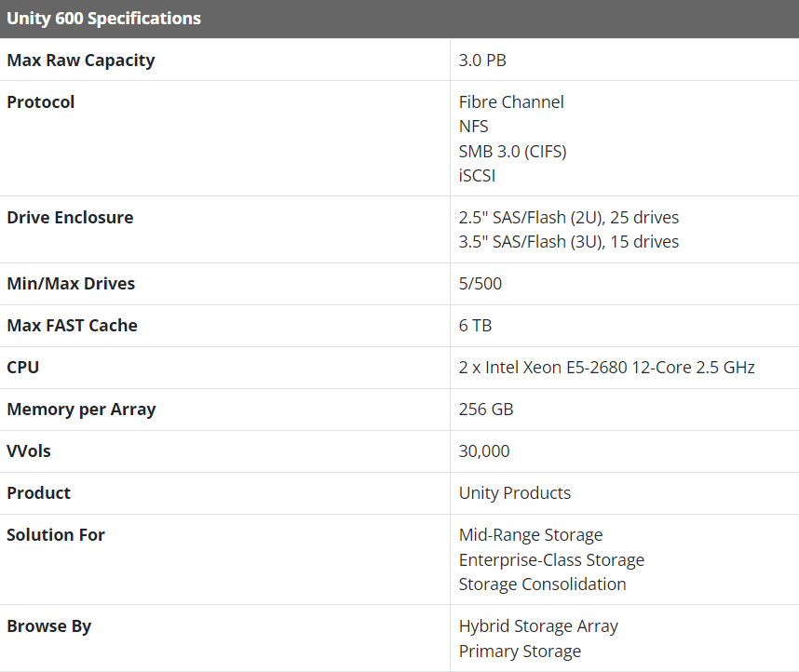Click the 3.5" SAS/Flash (3U) enclosure line

click(x=568, y=242)
